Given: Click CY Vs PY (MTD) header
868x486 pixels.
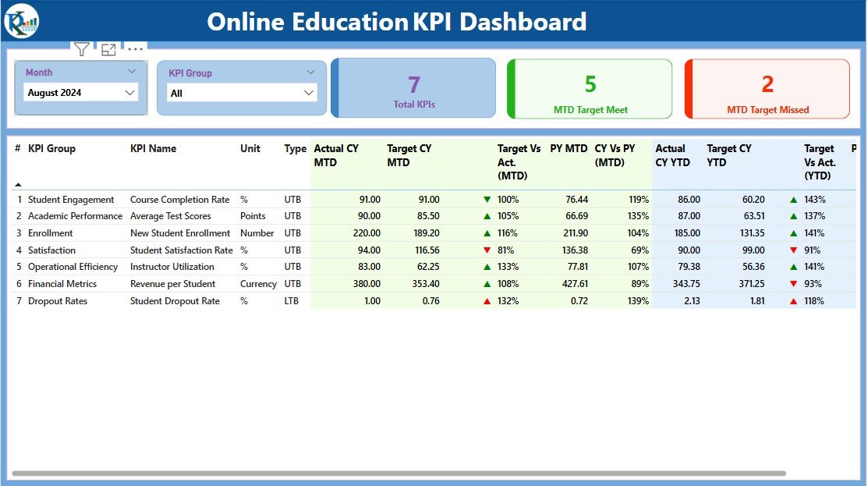Looking at the screenshot, I should coord(615,155).
